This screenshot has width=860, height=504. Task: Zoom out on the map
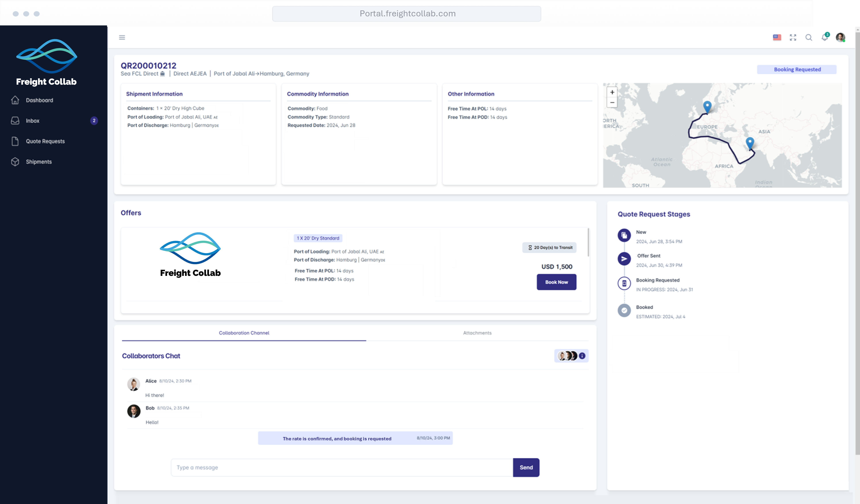pyautogui.click(x=612, y=103)
